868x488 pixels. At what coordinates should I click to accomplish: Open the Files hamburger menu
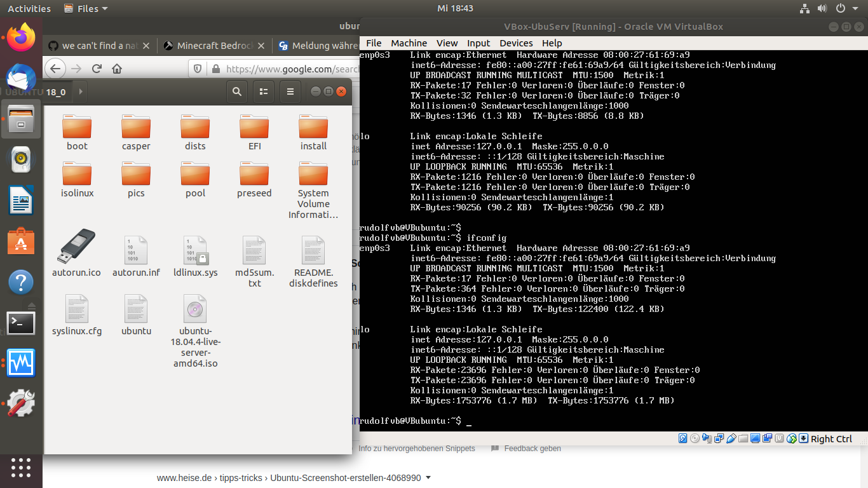tap(290, 91)
